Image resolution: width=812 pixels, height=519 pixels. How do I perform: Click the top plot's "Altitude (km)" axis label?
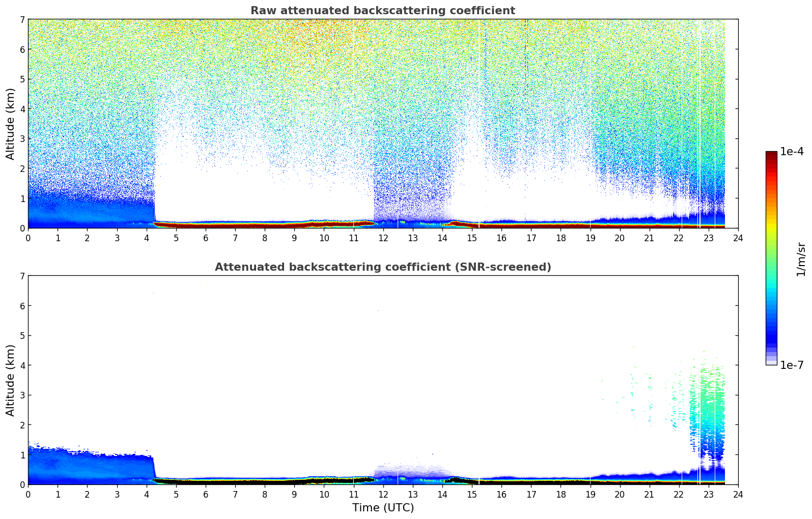11,124
